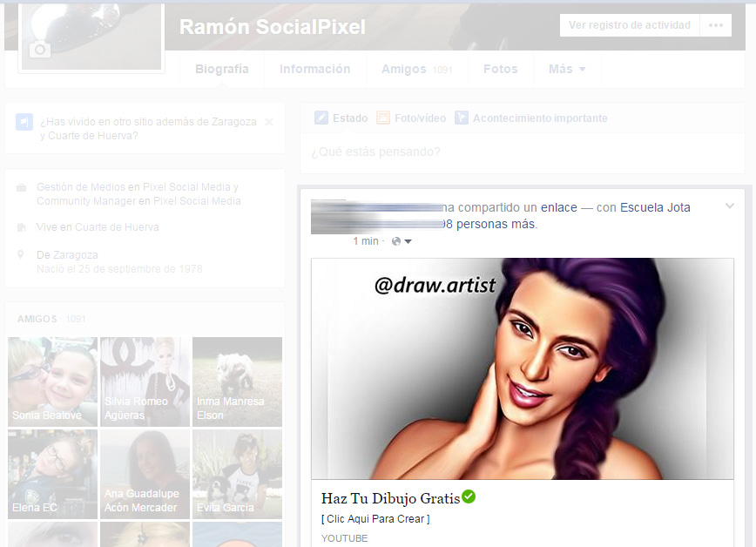
Task: Click the briefcase work icon
Action: point(21,187)
